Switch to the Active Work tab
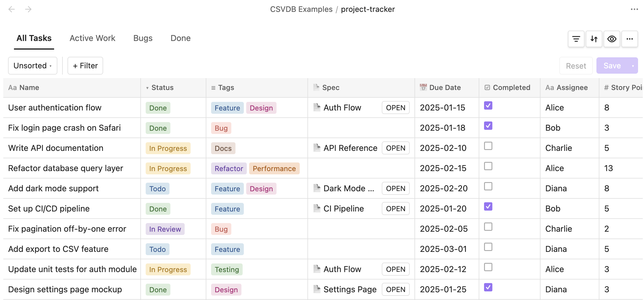Viewport: 644px width, 300px height. pyautogui.click(x=92, y=38)
